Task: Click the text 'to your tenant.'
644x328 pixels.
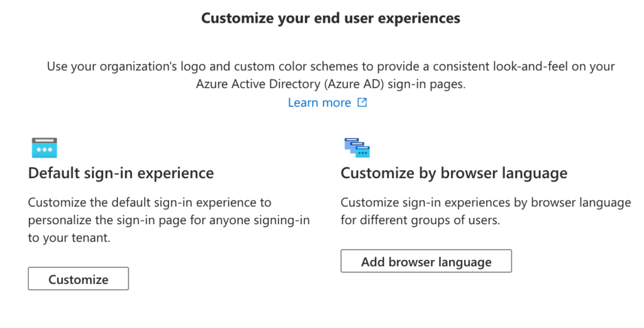Action: 69,238
